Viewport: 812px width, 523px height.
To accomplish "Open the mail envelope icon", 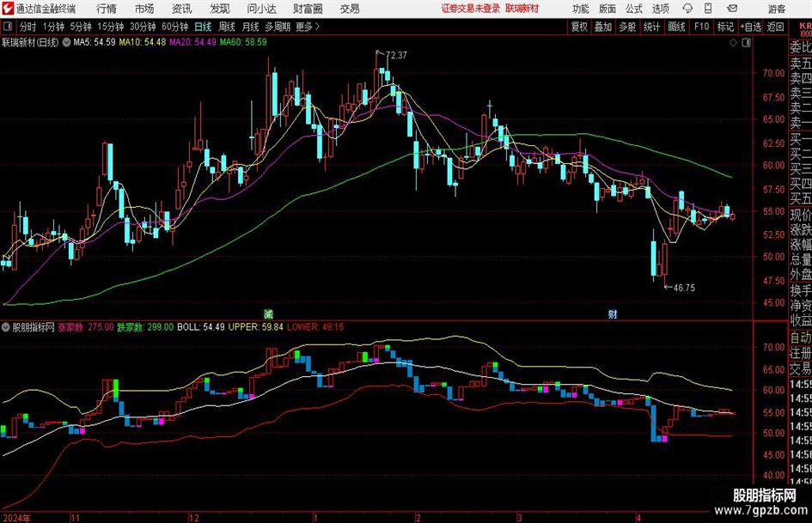I will point(732,9).
